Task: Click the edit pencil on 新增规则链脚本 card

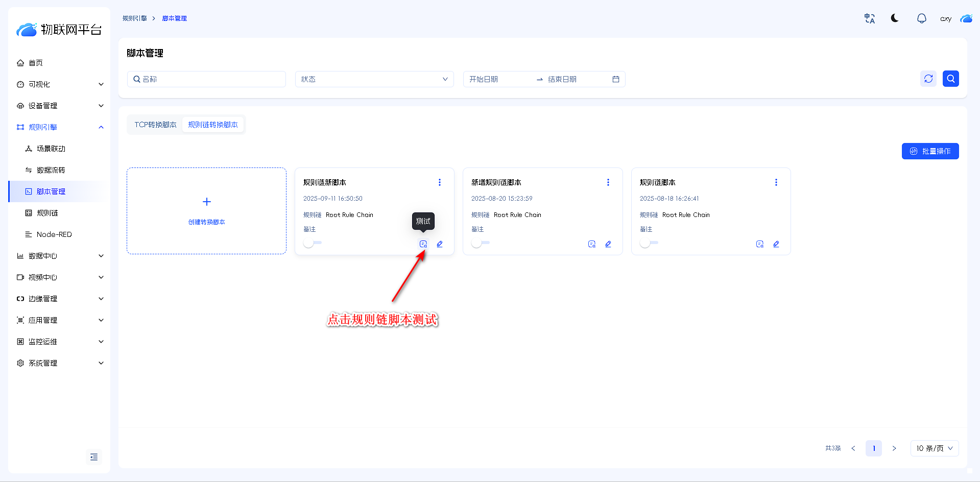Action: click(608, 244)
